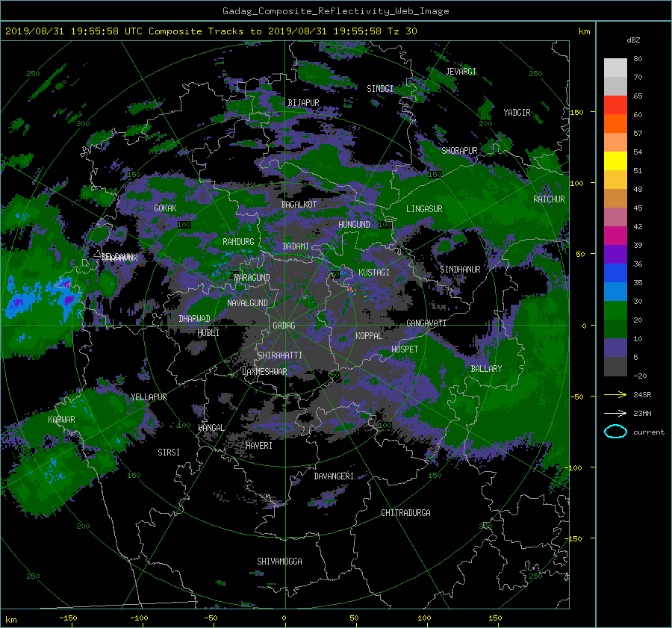Click the GANGAVATI label
672x628 pixels.
pos(426,323)
